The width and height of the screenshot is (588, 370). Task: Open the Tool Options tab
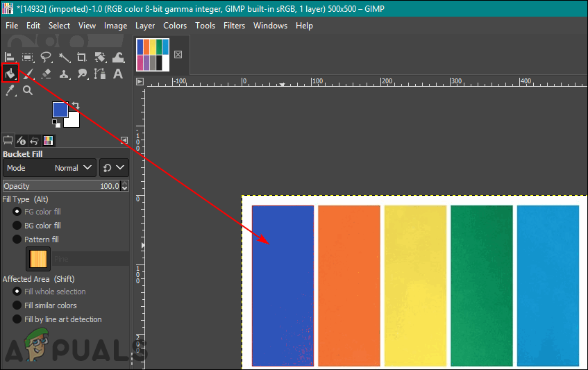8,141
